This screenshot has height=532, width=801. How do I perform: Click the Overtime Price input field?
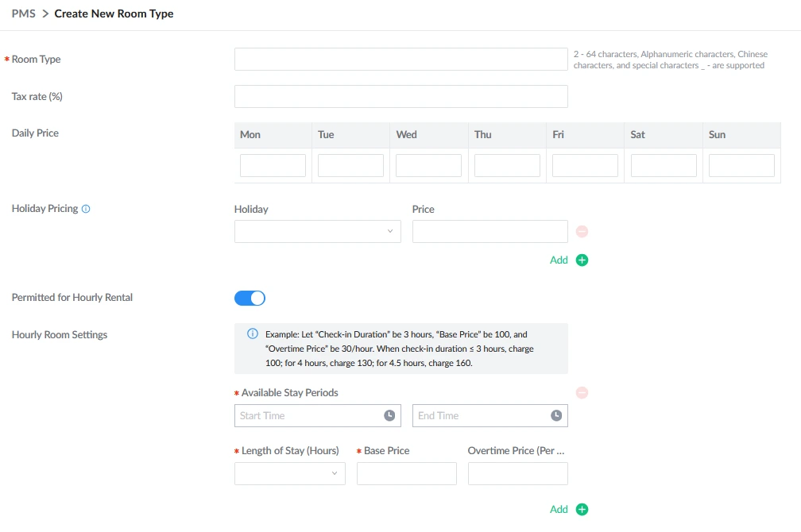click(x=517, y=474)
